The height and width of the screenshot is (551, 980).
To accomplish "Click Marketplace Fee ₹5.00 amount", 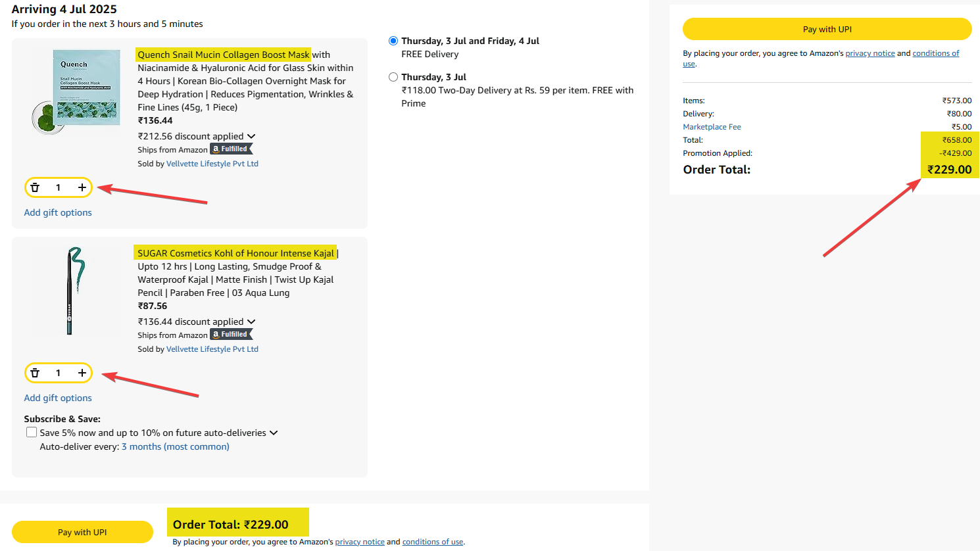I will click(962, 127).
